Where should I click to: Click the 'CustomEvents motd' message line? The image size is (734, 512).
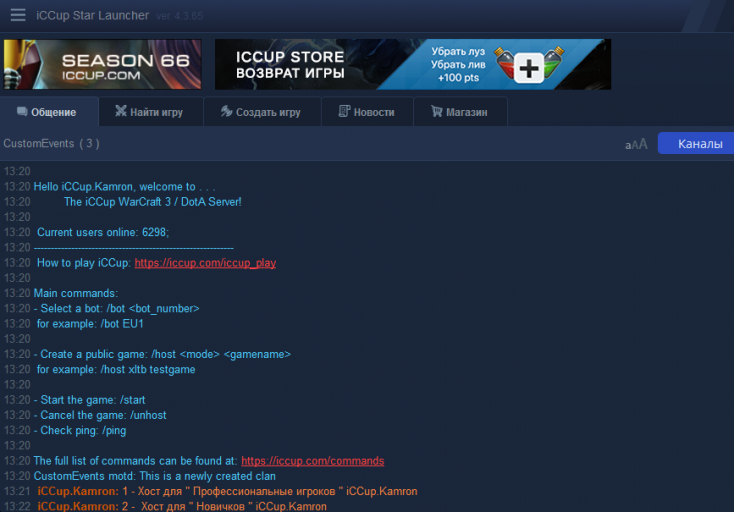tap(154, 476)
